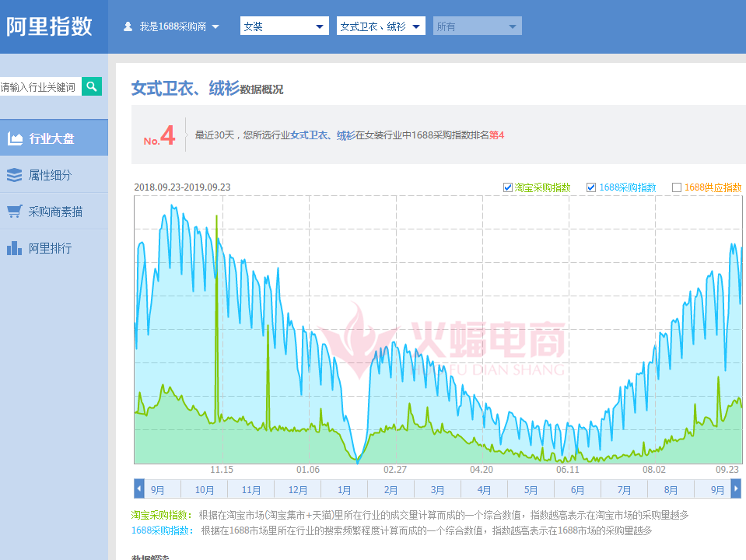Click the 04.20 chart axis label
746x560 pixels.
pyautogui.click(x=482, y=470)
